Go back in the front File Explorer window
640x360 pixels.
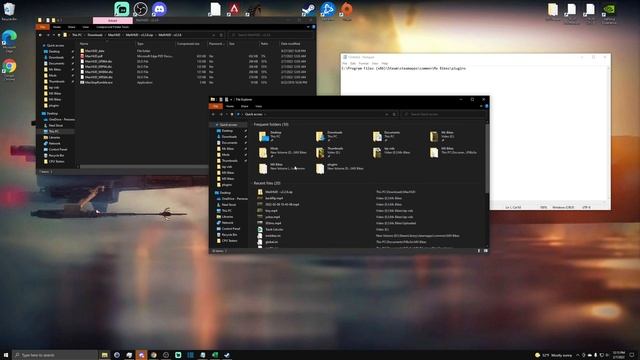213,114
